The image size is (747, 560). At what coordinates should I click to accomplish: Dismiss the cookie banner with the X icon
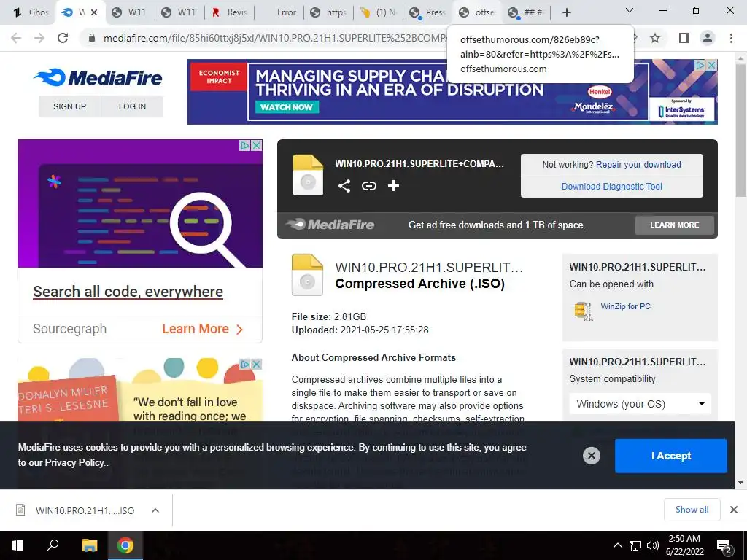pos(591,456)
